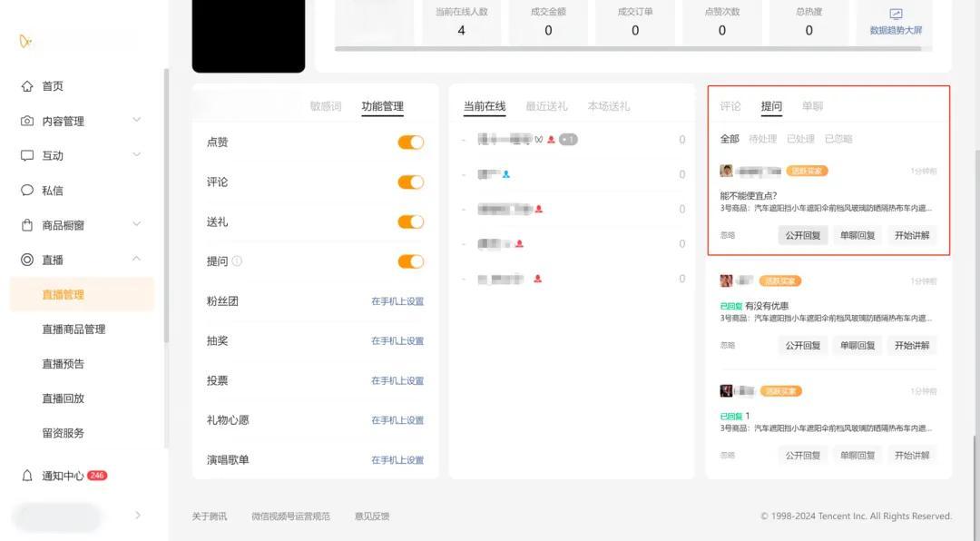Screen dimensions: 980x541
Task: Toggle the 送礼 switch off
Action: point(410,221)
